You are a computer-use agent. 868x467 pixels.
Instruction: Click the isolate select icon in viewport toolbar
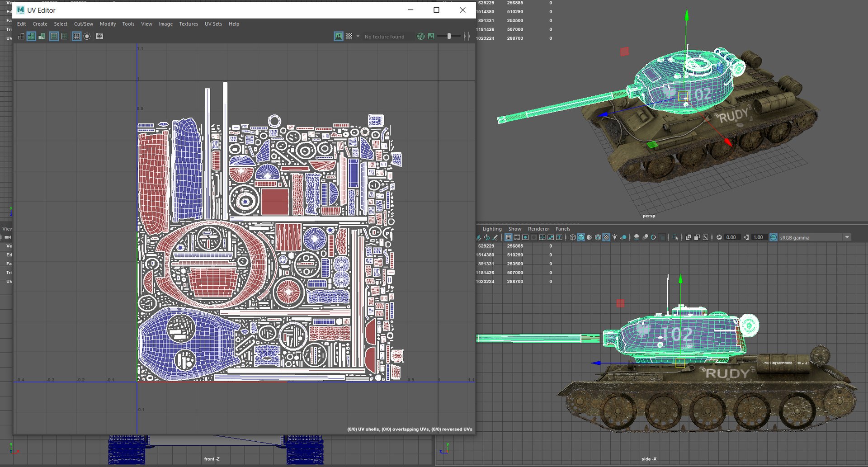[x=675, y=237]
